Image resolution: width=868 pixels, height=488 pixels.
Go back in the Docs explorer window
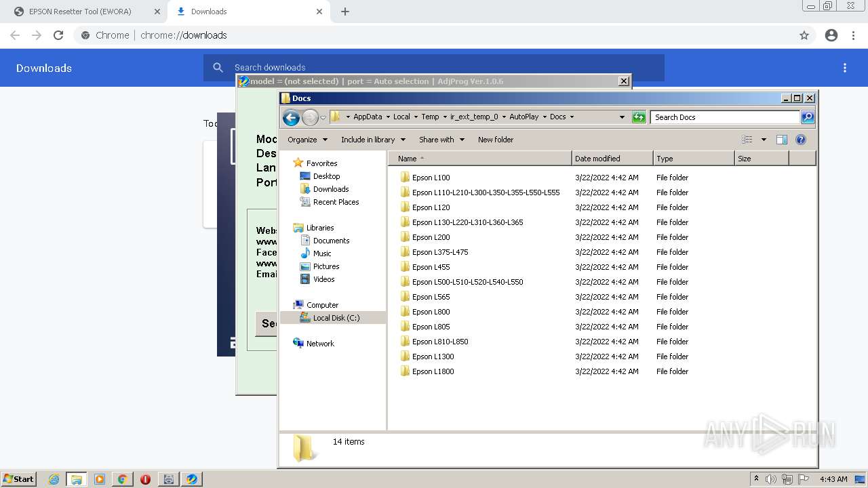point(291,117)
